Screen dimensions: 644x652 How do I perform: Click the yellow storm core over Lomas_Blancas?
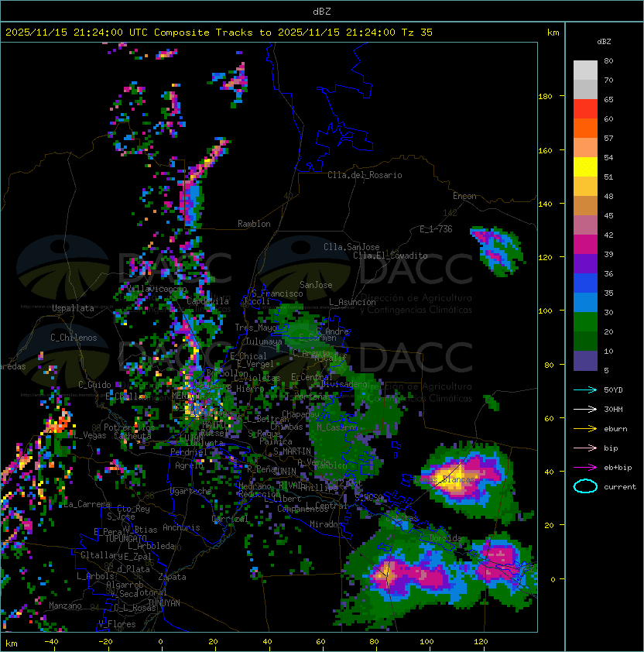(451, 479)
